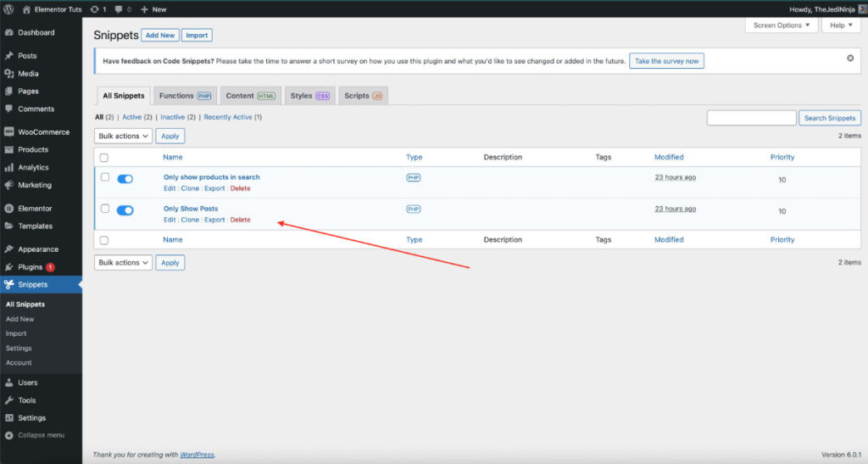Open the Marketing megaphone icon
The width and height of the screenshot is (868, 464).
coord(8,185)
